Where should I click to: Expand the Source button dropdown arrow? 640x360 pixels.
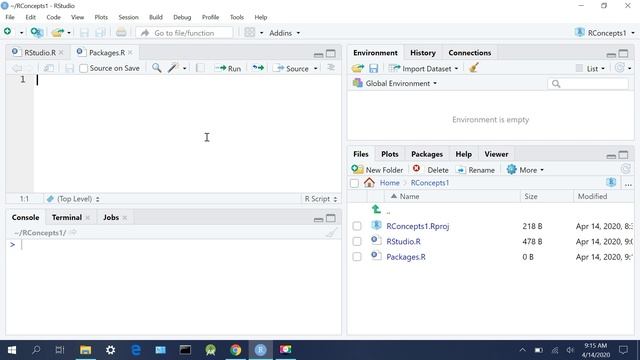click(316, 68)
